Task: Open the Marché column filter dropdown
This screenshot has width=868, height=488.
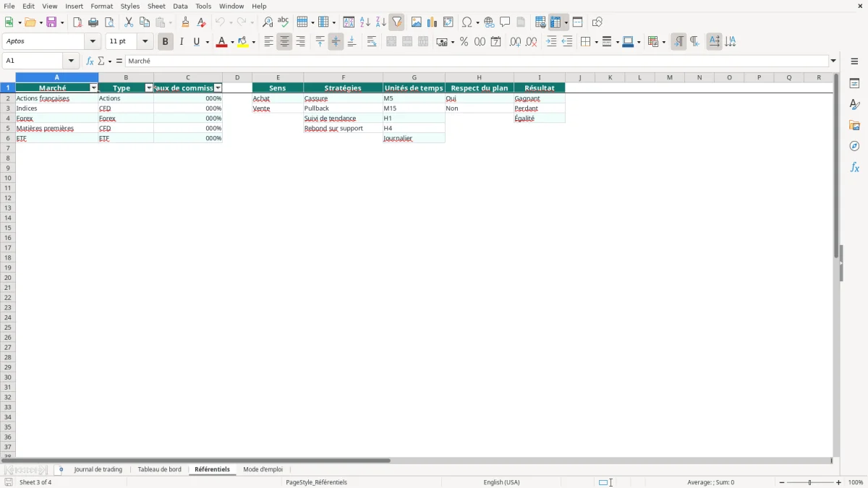Action: pos(93,88)
